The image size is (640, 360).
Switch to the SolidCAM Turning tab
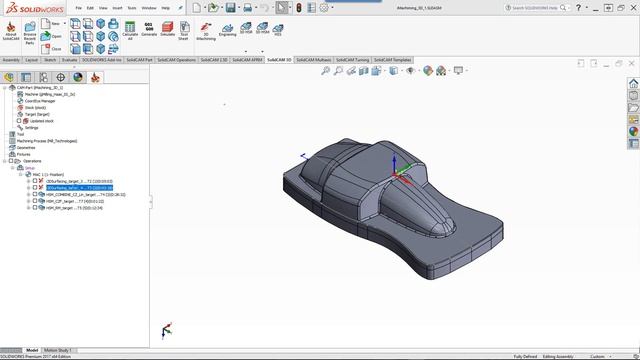[x=352, y=60]
